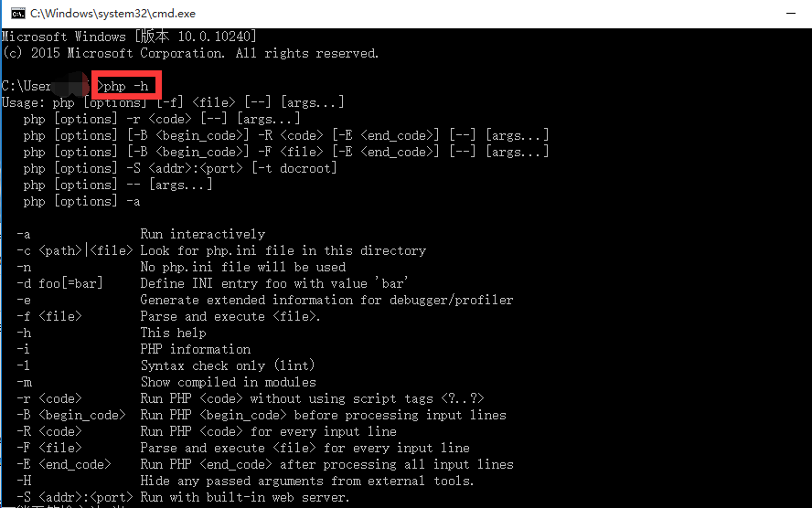Viewport: 812px width, 508px height.
Task: Click the Run with built-in web server text
Action: [245, 498]
